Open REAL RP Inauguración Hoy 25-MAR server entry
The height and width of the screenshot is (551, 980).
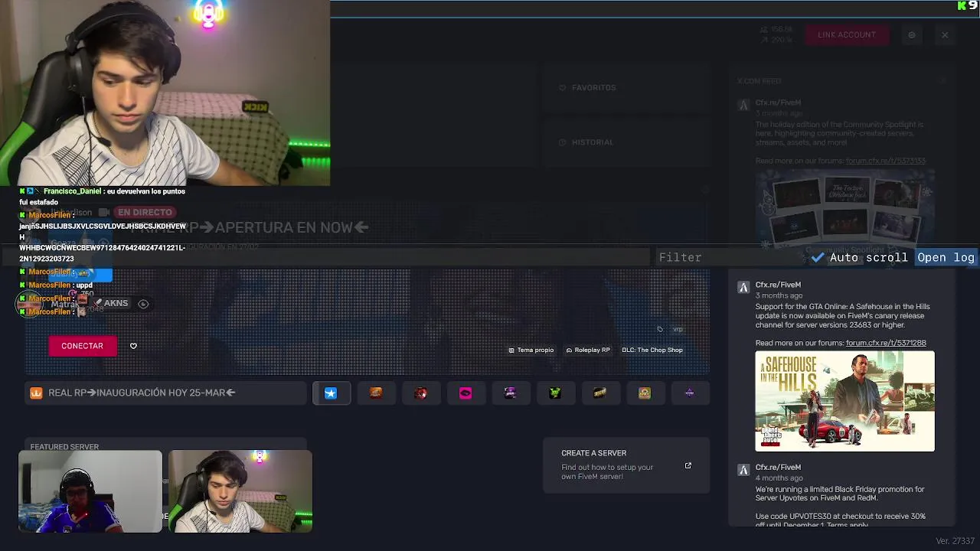(166, 393)
